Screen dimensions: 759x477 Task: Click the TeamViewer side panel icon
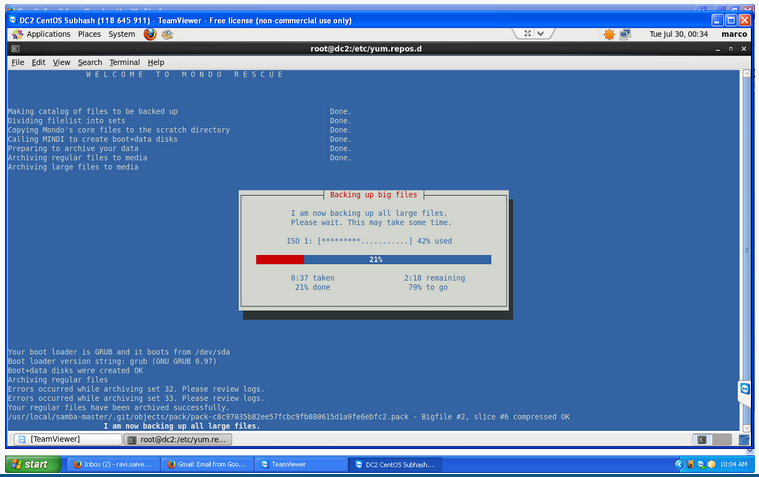point(744,388)
